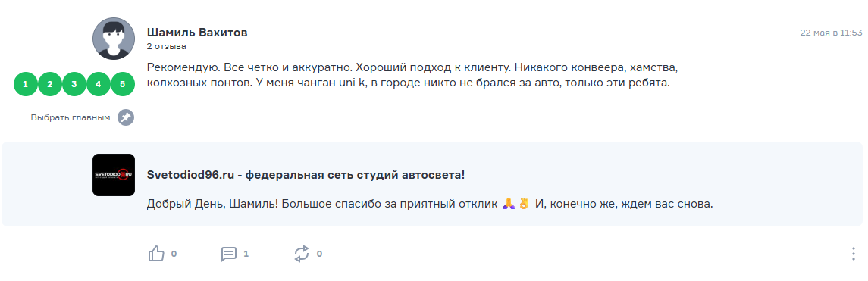868x281 pixels.
Task: Click the repost count number
Action: (x=319, y=254)
